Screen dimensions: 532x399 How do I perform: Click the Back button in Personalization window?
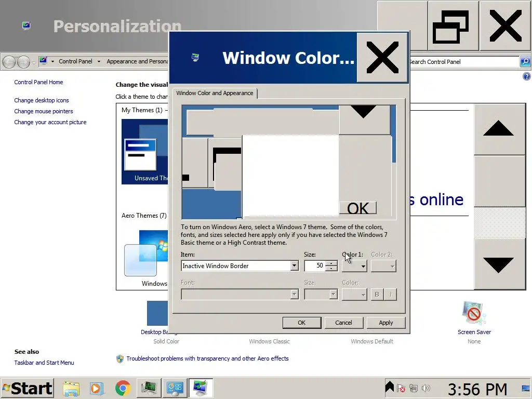[9, 62]
